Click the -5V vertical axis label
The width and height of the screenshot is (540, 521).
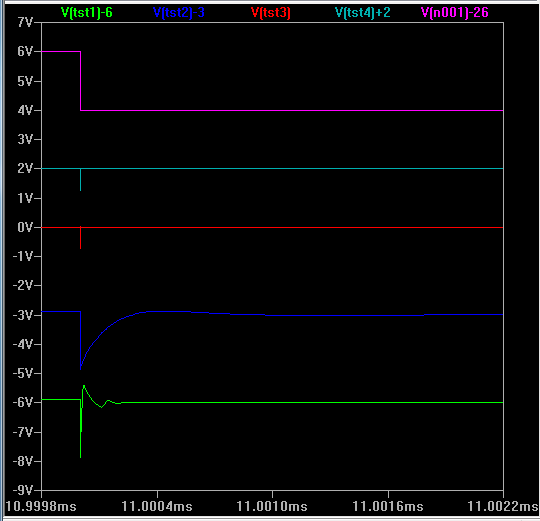point(23,373)
